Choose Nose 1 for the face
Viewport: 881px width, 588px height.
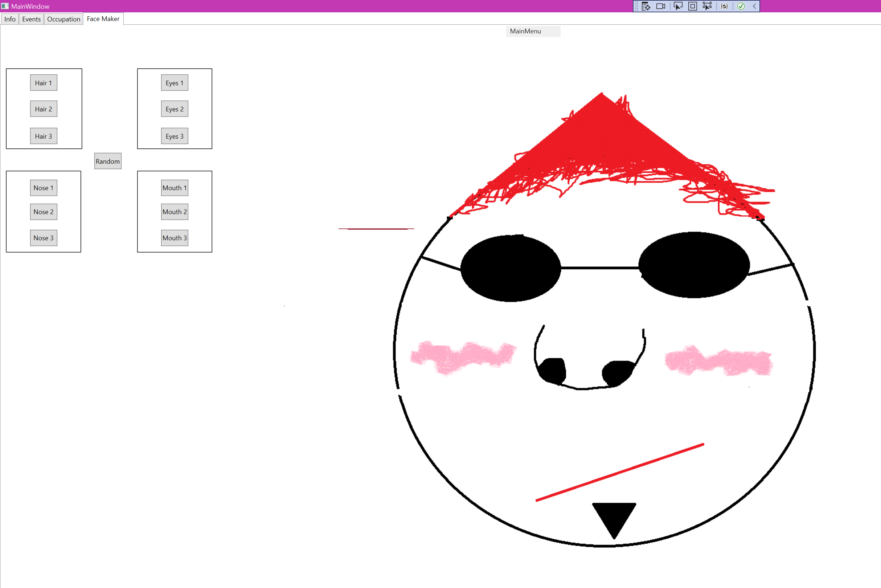(x=44, y=188)
